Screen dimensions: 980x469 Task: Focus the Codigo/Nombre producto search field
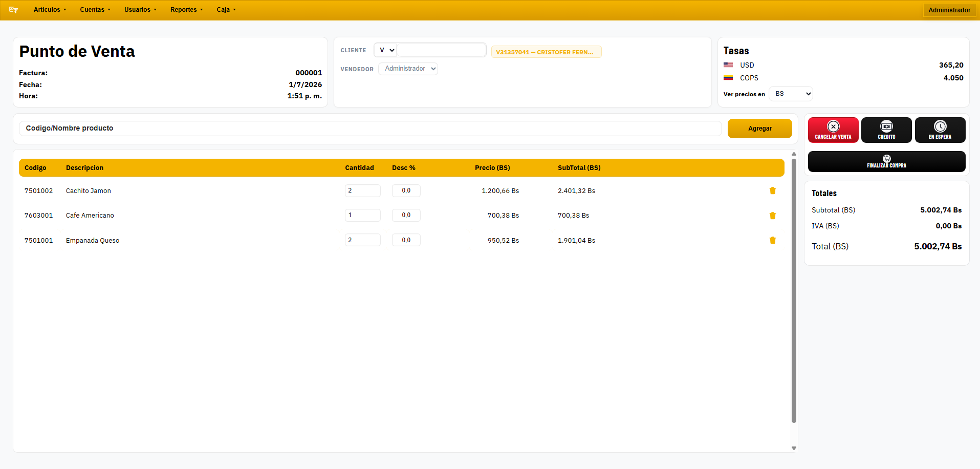coord(370,129)
